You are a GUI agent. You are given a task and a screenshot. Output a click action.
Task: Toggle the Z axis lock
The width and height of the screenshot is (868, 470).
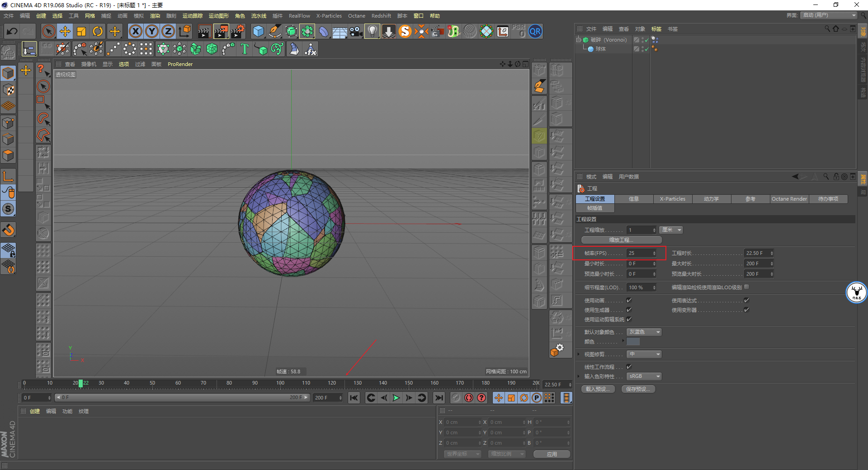pos(168,32)
